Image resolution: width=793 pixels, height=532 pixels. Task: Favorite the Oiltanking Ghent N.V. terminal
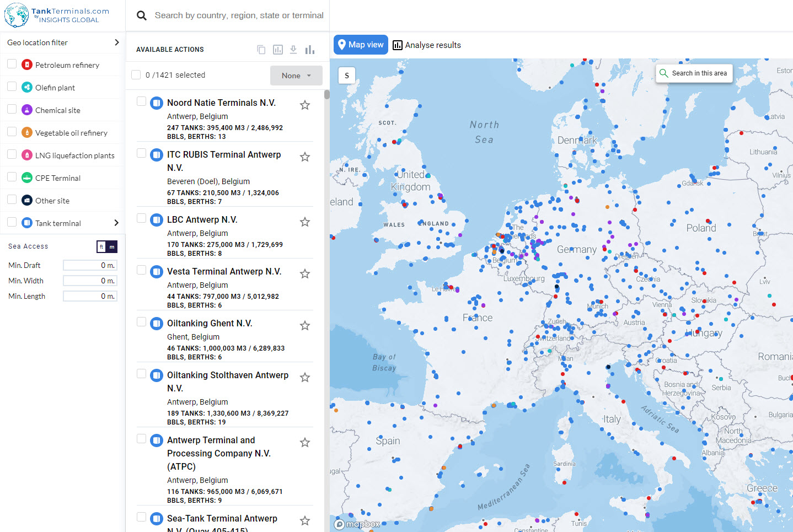click(305, 325)
